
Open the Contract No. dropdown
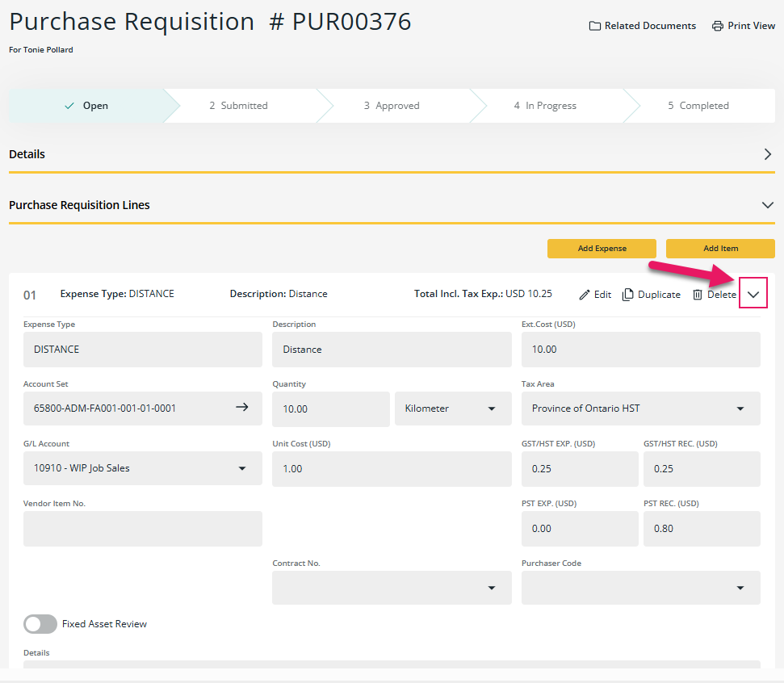point(392,588)
